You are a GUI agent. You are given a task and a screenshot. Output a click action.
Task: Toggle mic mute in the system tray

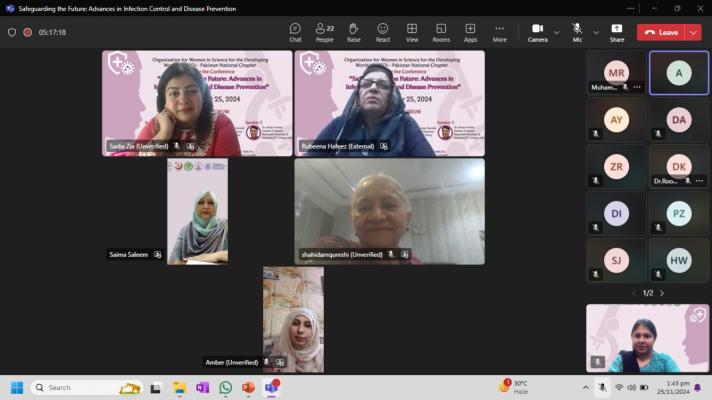602,388
